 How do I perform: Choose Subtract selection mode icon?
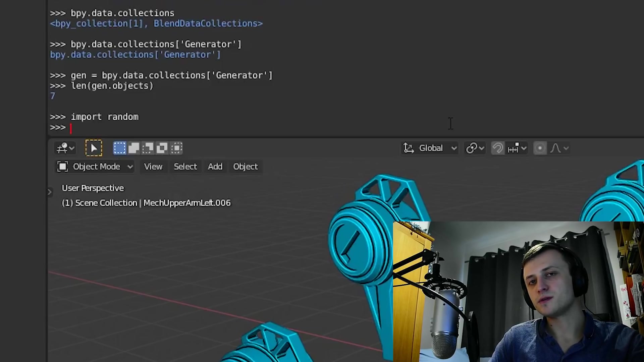click(148, 148)
